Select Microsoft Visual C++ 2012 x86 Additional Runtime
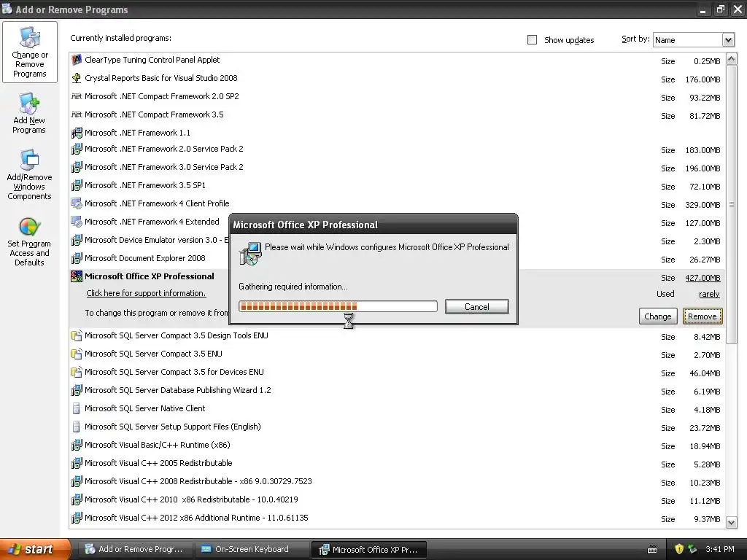 (x=196, y=518)
